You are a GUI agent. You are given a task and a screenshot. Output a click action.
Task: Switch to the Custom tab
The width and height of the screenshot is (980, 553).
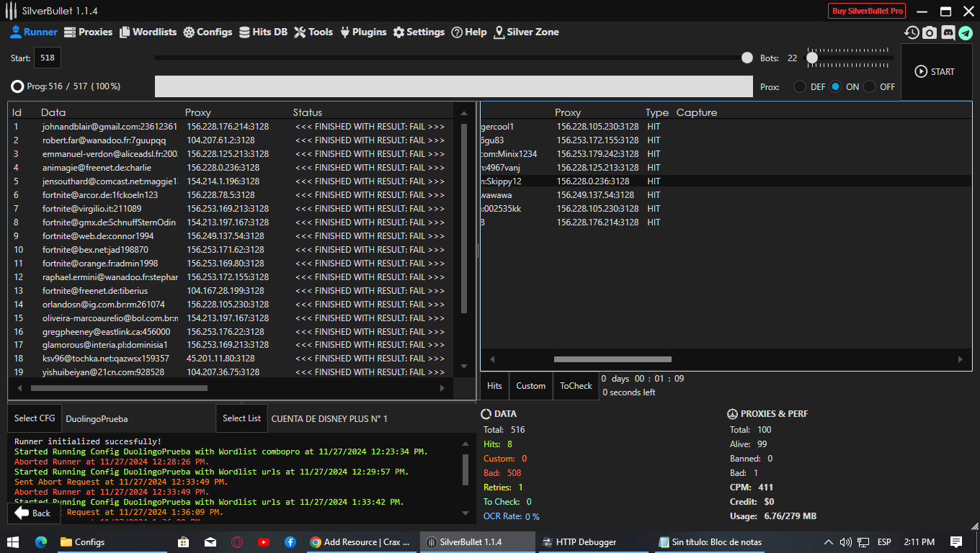point(531,386)
